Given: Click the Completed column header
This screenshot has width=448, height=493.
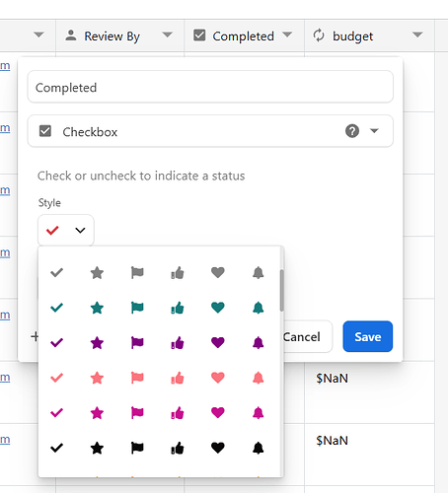Looking at the screenshot, I should point(244,35).
